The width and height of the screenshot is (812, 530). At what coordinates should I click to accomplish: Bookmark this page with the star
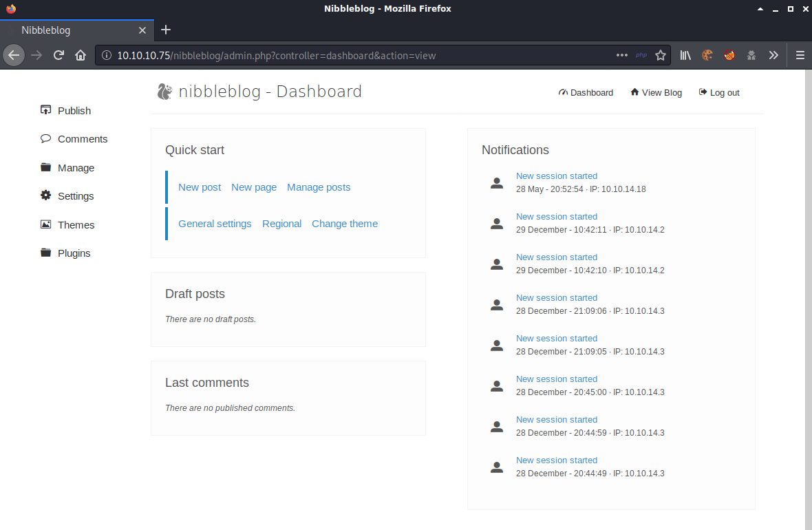click(661, 56)
